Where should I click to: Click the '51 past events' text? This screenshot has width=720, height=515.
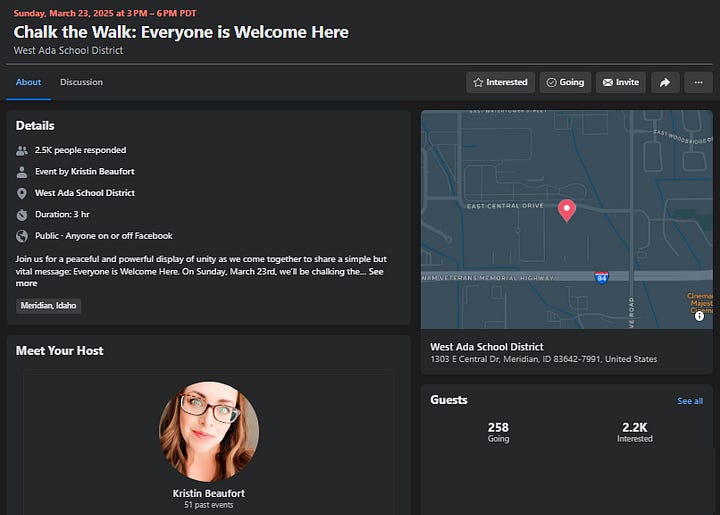click(209, 505)
